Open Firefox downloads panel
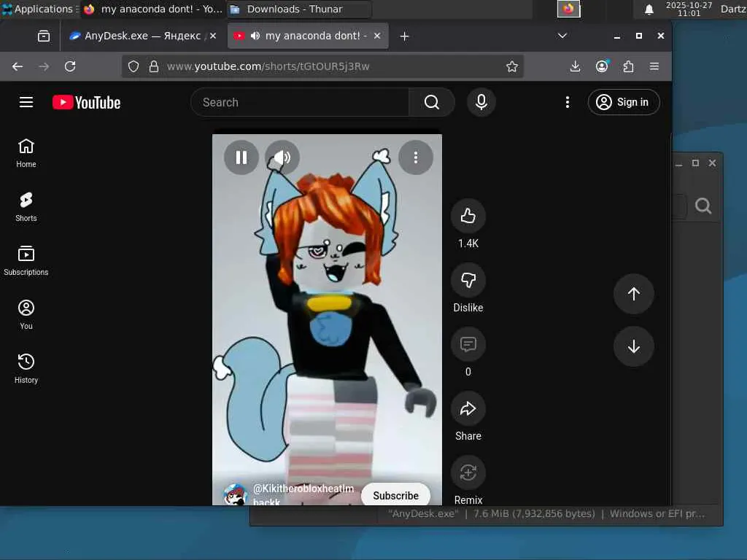 [x=575, y=66]
